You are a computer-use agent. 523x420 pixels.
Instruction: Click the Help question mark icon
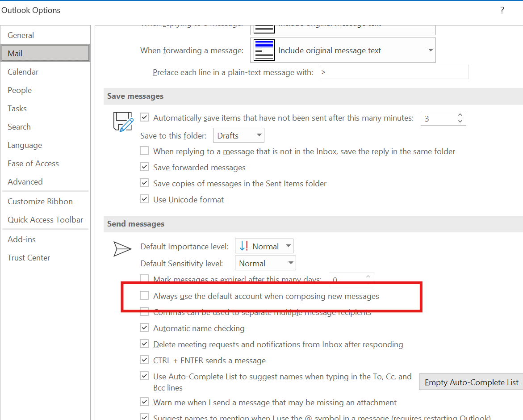click(502, 10)
